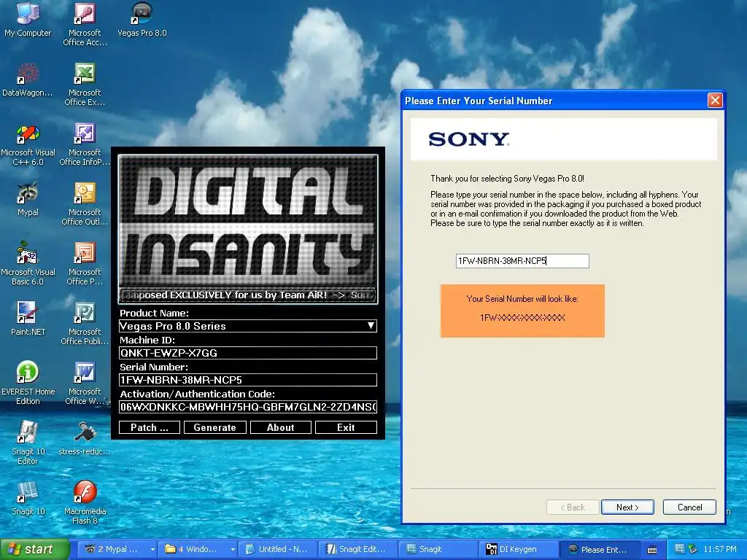Open the Product Name dropdown in the keygen
This screenshot has width=747, height=560.
(371, 326)
